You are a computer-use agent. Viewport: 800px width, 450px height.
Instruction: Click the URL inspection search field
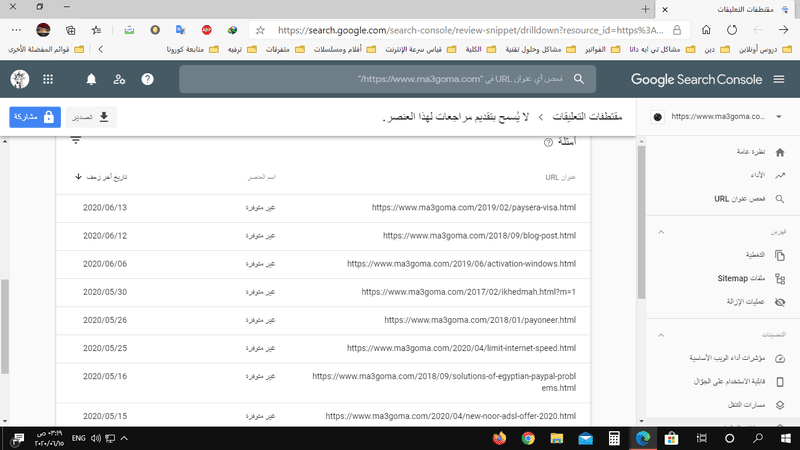point(387,79)
